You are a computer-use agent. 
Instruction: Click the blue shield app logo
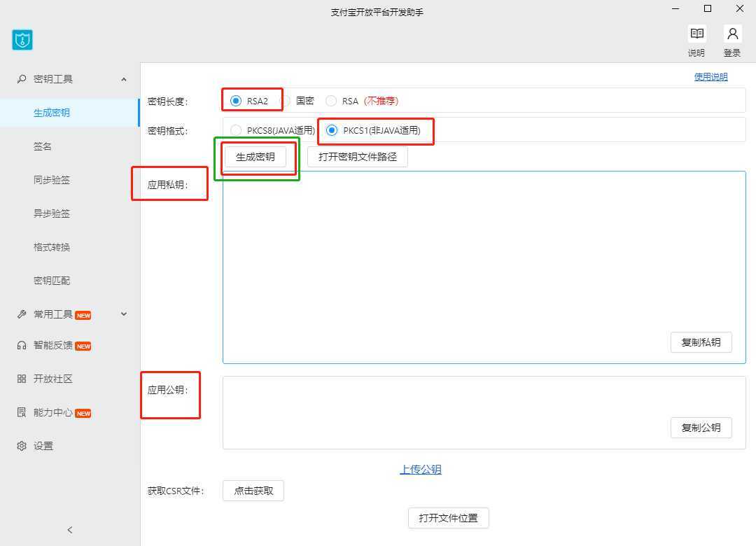click(x=22, y=40)
